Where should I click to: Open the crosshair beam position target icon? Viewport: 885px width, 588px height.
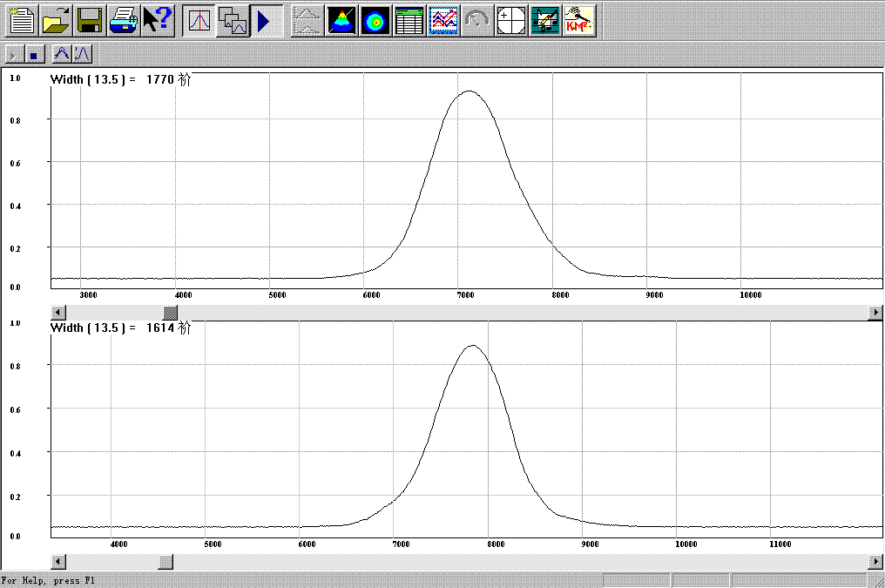[510, 20]
